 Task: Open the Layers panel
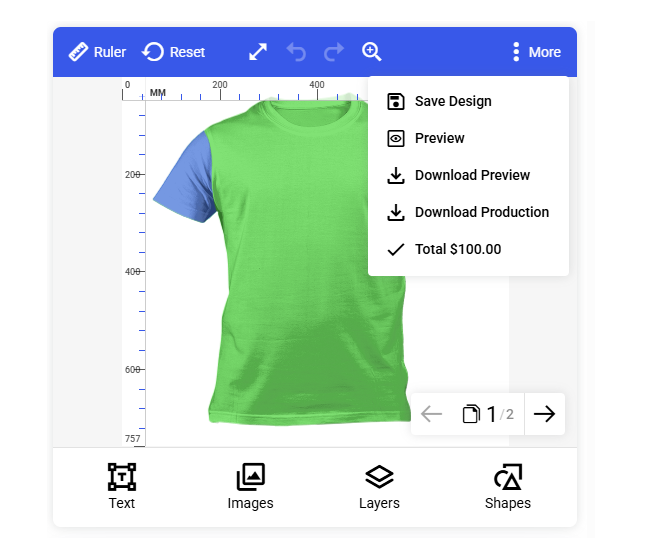tap(379, 486)
